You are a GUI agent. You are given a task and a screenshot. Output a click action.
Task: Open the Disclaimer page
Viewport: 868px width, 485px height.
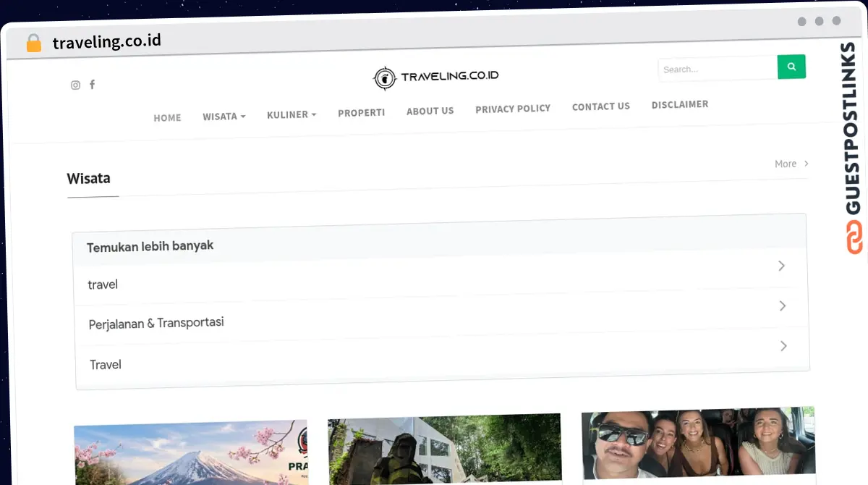[680, 104]
